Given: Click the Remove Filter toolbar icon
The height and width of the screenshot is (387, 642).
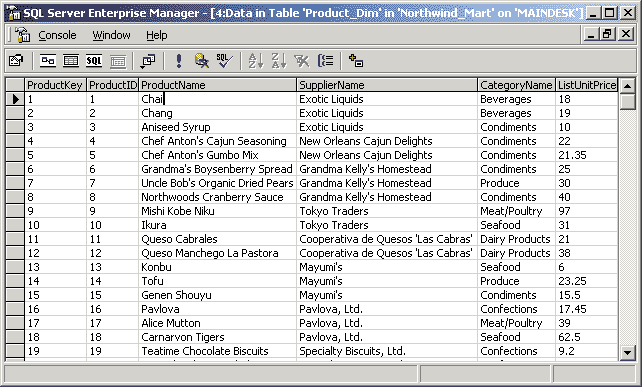Looking at the screenshot, I should (302, 61).
